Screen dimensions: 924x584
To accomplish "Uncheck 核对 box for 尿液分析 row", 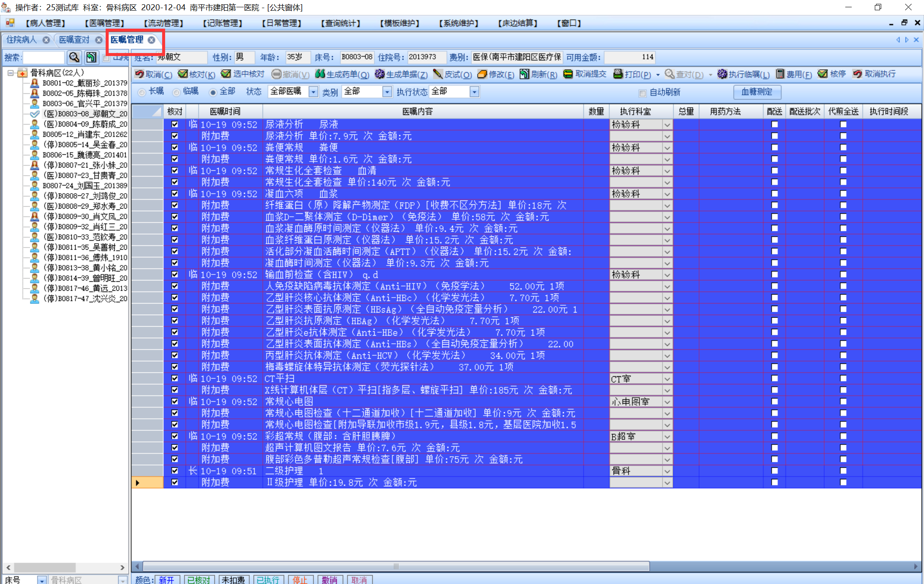I will (175, 124).
